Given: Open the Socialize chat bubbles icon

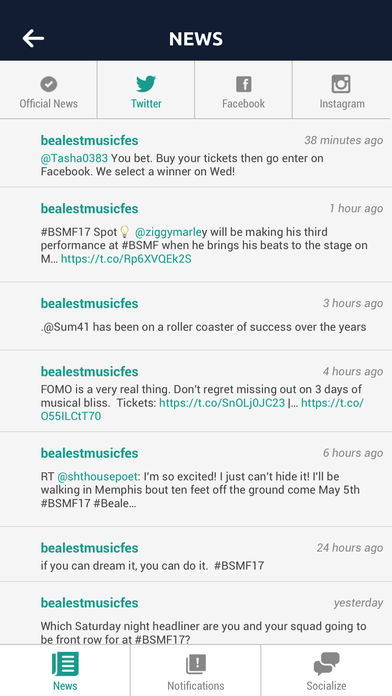Looking at the screenshot, I should point(326,664).
